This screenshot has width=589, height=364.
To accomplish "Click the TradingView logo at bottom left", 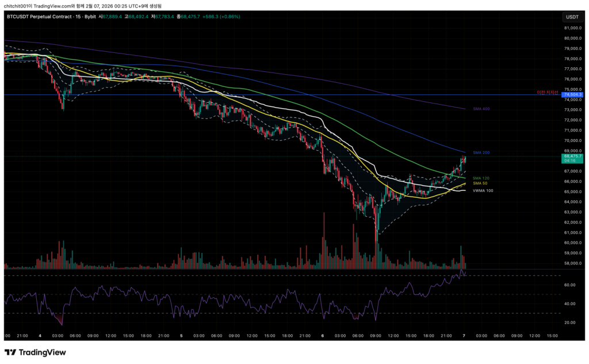I will 35,352.
